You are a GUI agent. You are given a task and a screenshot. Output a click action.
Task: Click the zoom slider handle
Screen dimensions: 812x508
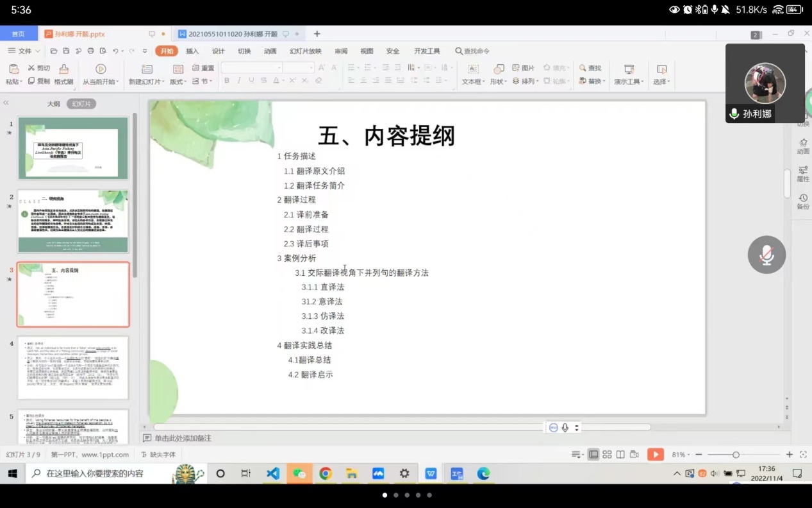point(736,455)
